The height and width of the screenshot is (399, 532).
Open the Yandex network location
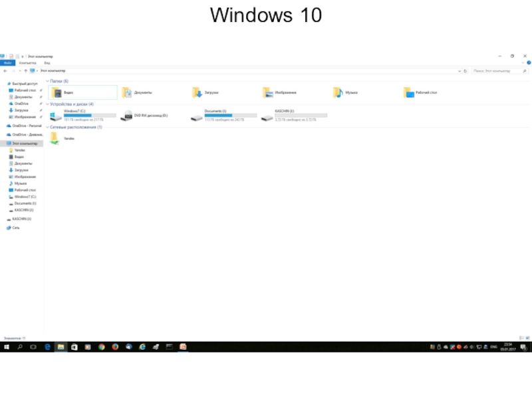(x=62, y=138)
